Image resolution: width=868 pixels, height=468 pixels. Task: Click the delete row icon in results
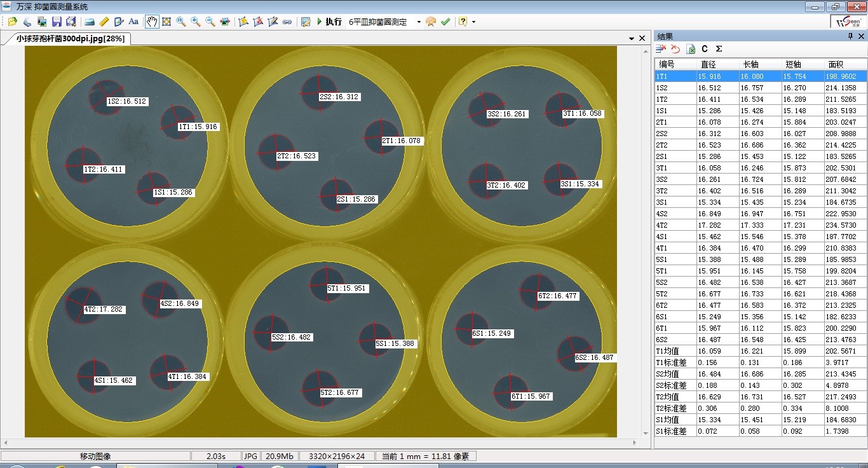pos(661,49)
